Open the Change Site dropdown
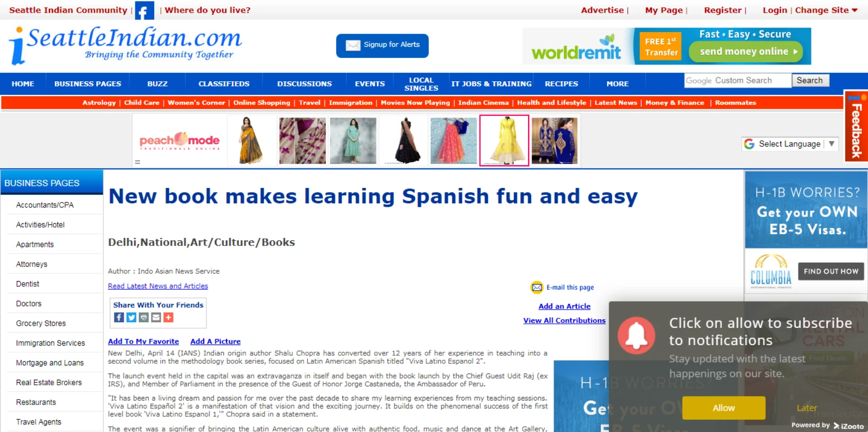Image resolution: width=868 pixels, height=432 pixels. pyautogui.click(x=826, y=10)
